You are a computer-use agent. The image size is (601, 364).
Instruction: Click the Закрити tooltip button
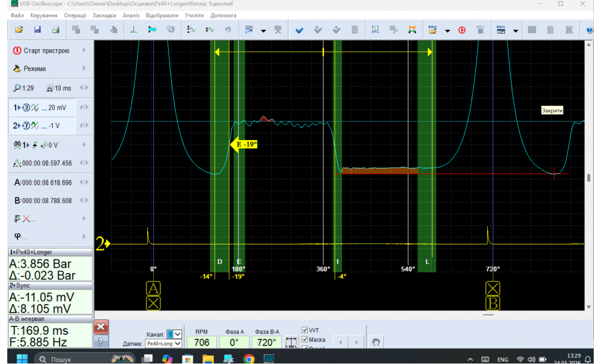coord(552,110)
